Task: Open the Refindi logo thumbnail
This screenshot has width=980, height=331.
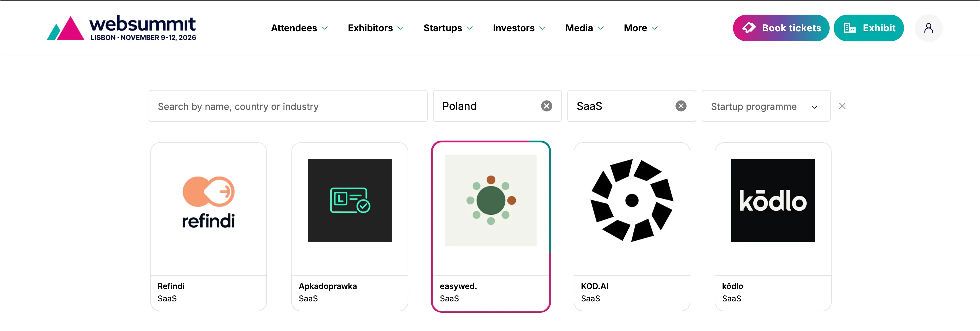Action: pos(208,202)
